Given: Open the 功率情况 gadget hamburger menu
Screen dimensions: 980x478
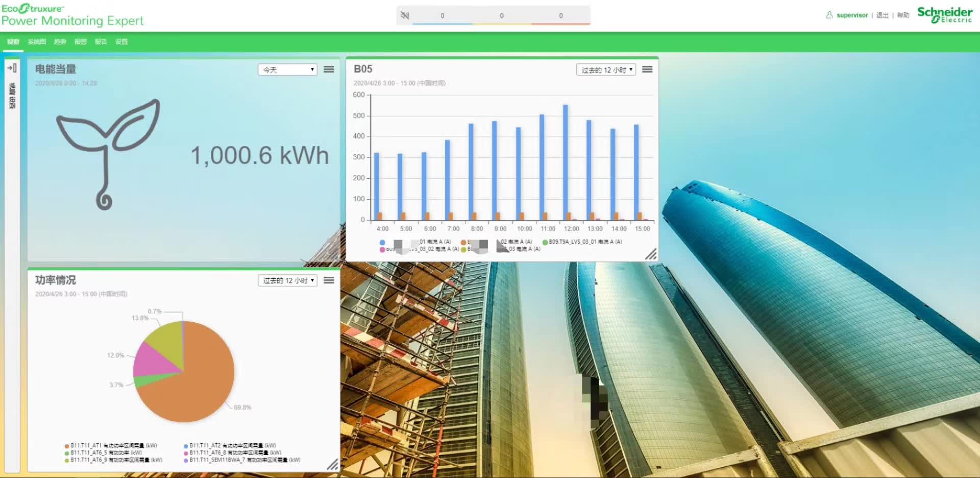Looking at the screenshot, I should (x=329, y=280).
